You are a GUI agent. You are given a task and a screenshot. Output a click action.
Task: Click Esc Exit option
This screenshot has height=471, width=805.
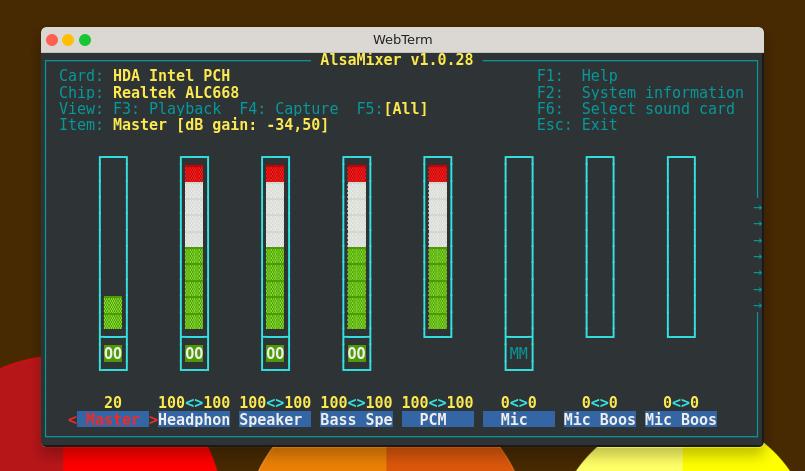pos(577,125)
